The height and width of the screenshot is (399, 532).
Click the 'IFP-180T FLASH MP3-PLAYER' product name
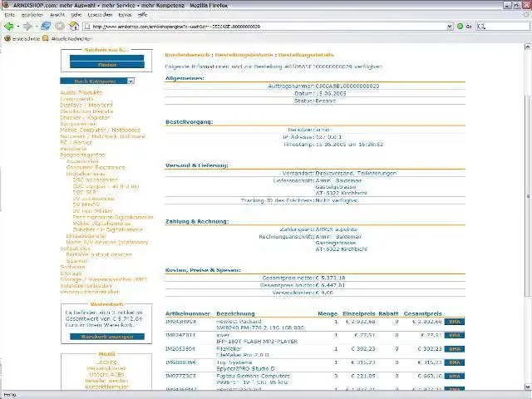pyautogui.click(x=257, y=342)
